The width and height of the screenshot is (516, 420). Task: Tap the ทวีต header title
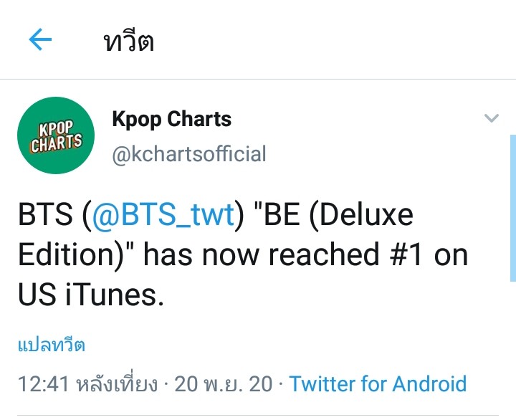[129, 42]
